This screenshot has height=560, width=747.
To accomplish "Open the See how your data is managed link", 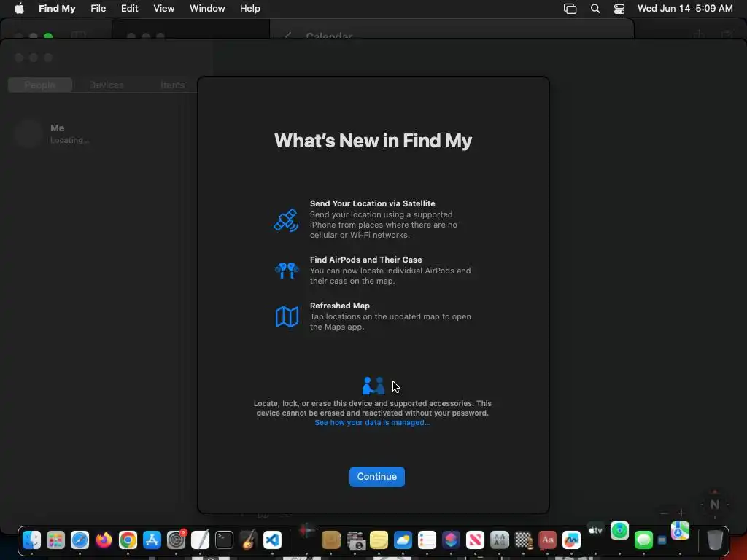I will [372, 423].
